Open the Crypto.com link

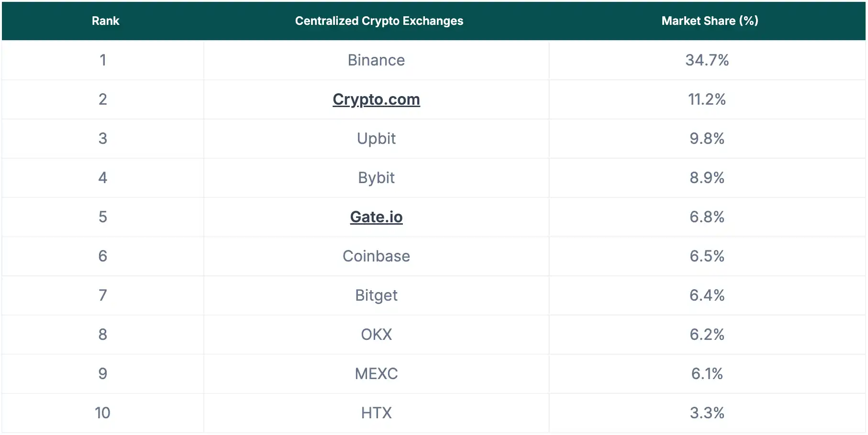(x=376, y=99)
